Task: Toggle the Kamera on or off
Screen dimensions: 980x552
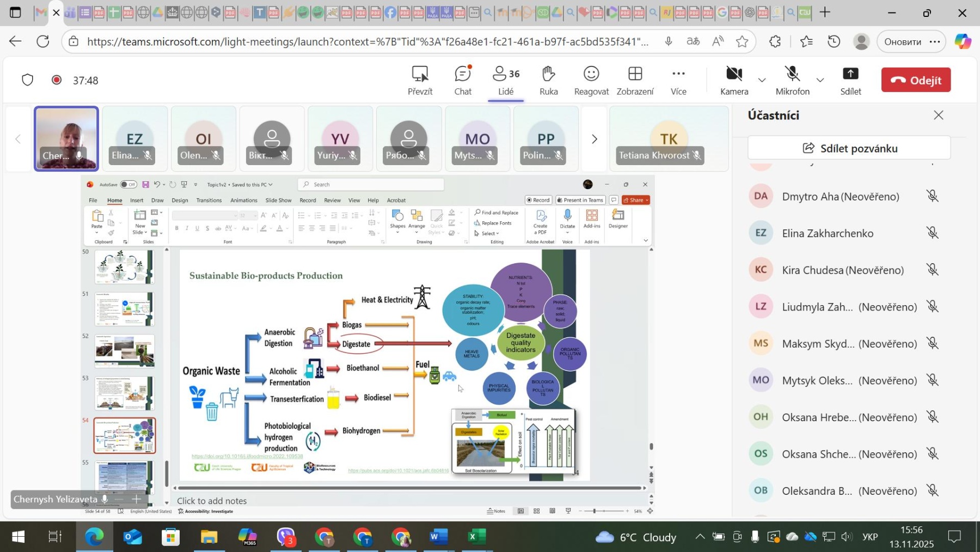Action: point(734,80)
